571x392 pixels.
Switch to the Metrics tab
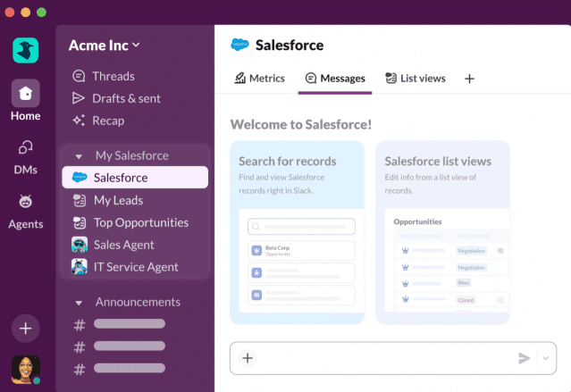pos(260,79)
